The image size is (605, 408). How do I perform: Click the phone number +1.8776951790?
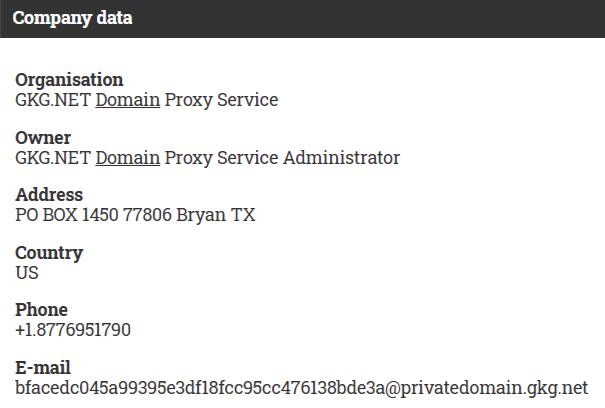73,330
